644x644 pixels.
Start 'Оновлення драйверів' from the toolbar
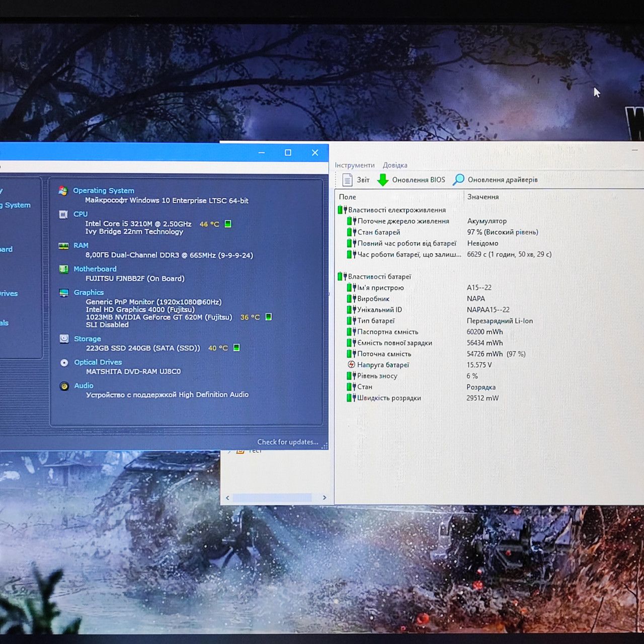tap(496, 180)
